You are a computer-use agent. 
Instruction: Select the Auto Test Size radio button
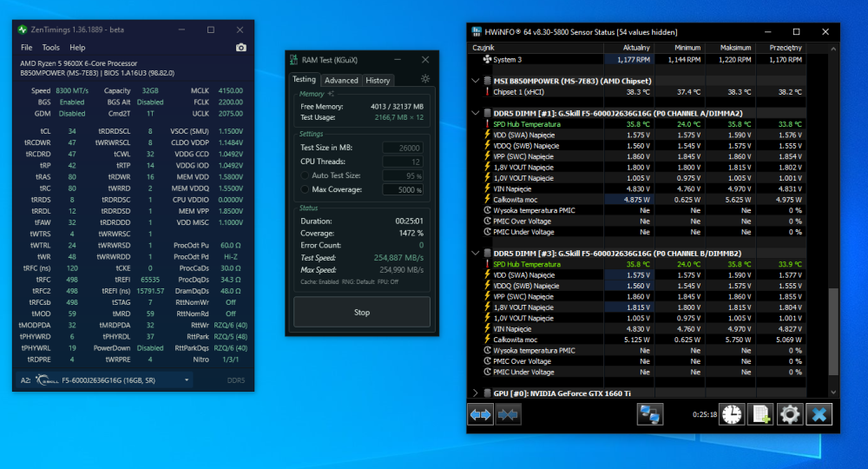click(x=304, y=175)
